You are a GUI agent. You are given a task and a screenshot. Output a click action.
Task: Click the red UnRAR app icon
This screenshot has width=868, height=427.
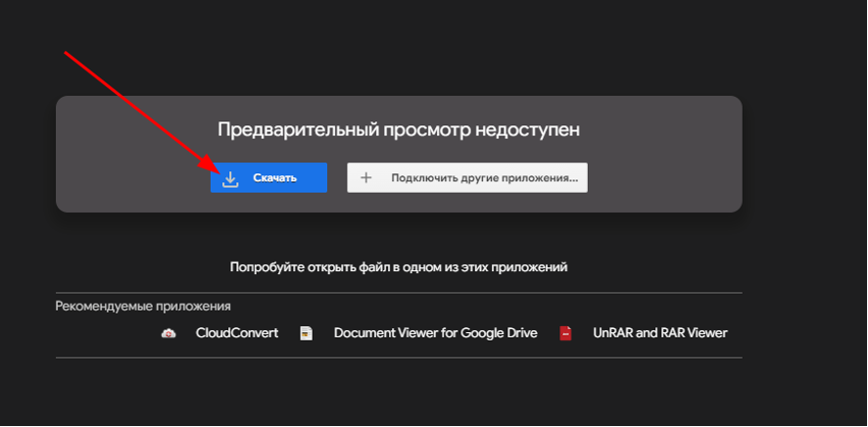(565, 333)
